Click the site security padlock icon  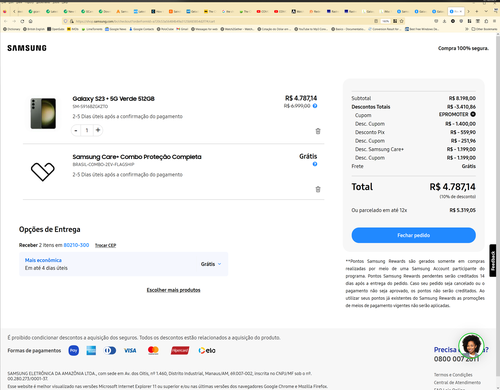click(x=71, y=21)
